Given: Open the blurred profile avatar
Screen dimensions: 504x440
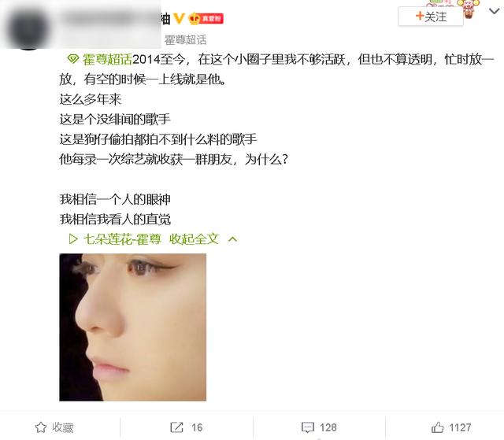Looking at the screenshot, I should [x=29, y=29].
